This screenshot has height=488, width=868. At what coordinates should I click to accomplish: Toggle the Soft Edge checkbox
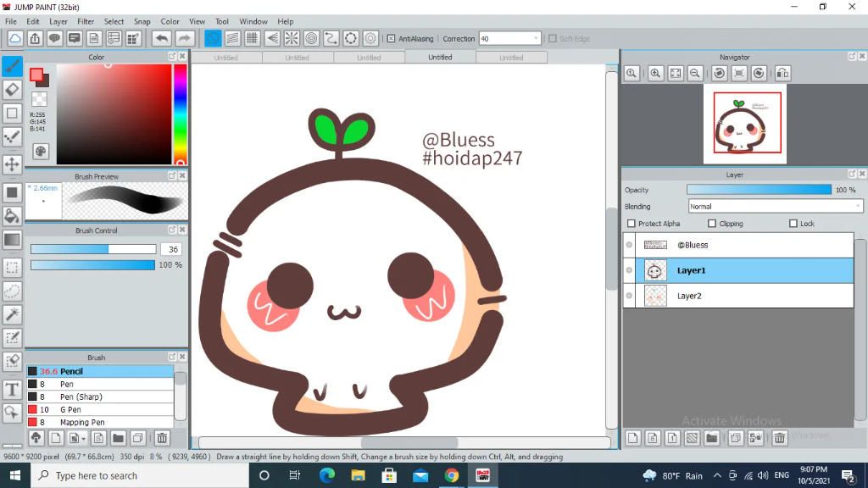click(x=553, y=39)
